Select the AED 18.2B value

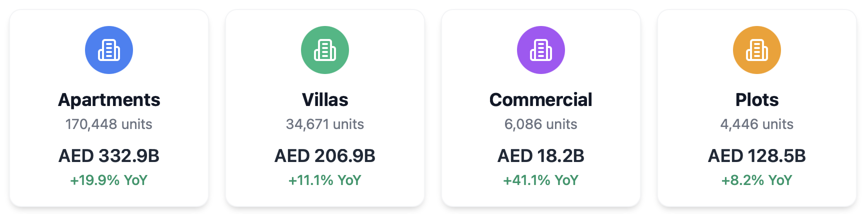[541, 156]
